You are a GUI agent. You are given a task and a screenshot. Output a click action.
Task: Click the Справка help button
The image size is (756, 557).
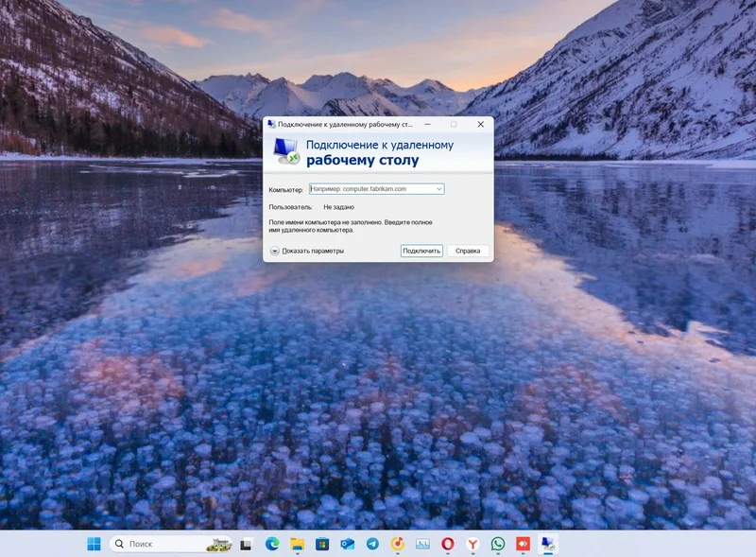469,251
